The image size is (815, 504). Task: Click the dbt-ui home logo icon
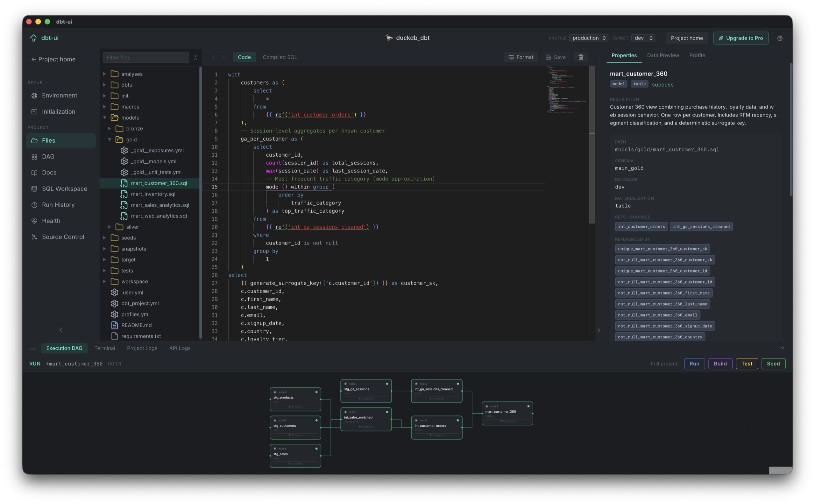point(33,38)
